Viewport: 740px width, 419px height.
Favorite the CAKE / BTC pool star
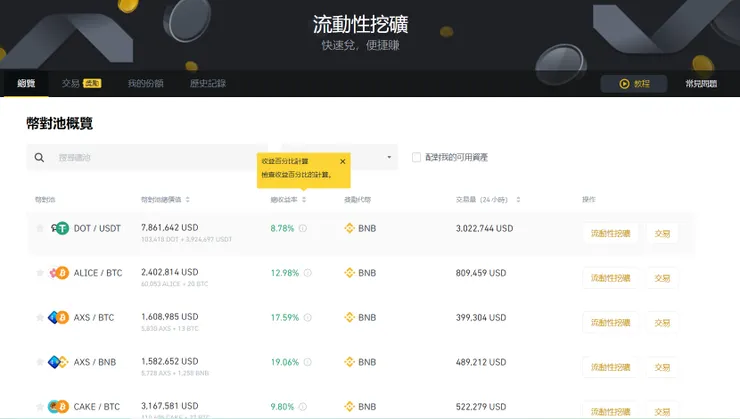(40, 406)
